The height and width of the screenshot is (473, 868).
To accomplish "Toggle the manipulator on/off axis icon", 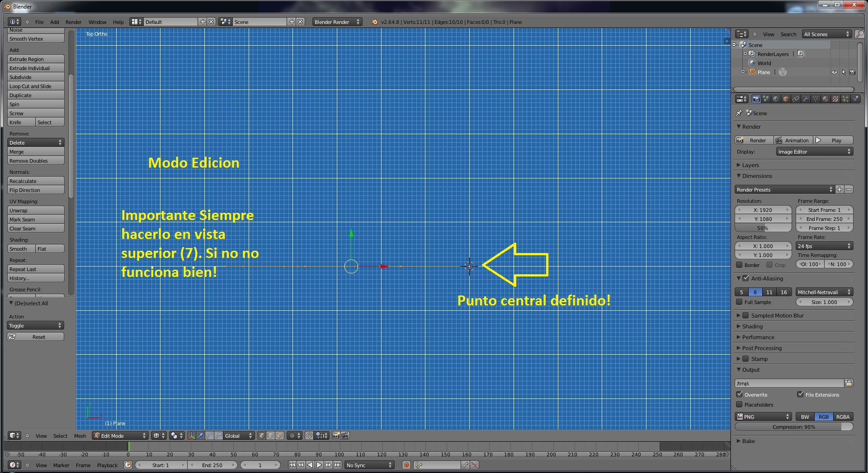I will click(191, 436).
